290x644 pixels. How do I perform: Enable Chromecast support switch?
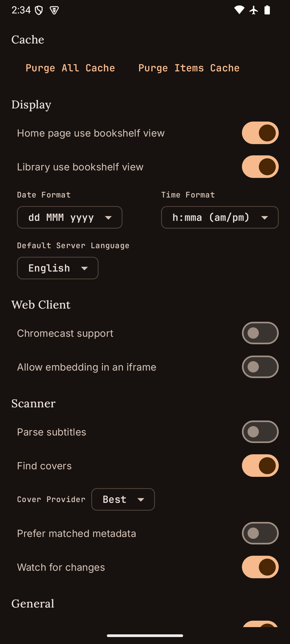pyautogui.click(x=260, y=333)
